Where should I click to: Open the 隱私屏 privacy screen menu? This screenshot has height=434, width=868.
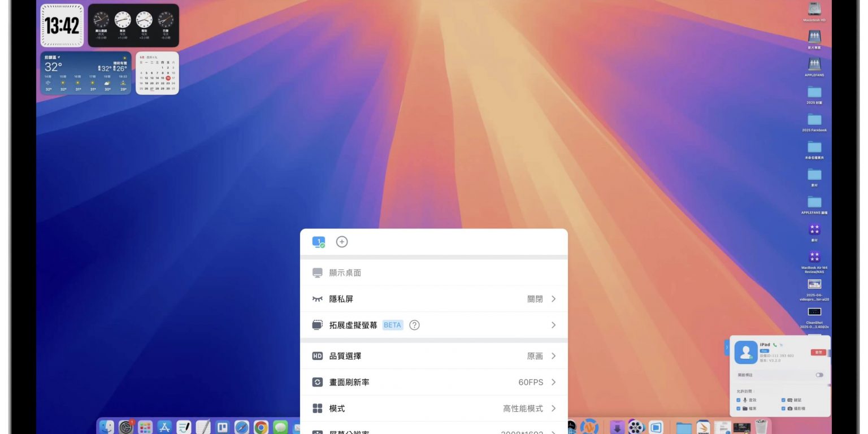(x=433, y=299)
